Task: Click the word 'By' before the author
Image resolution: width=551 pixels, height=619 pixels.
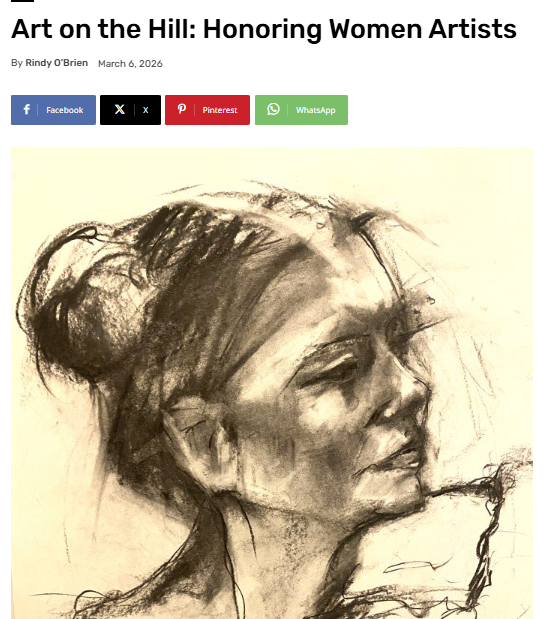Action: coord(17,63)
